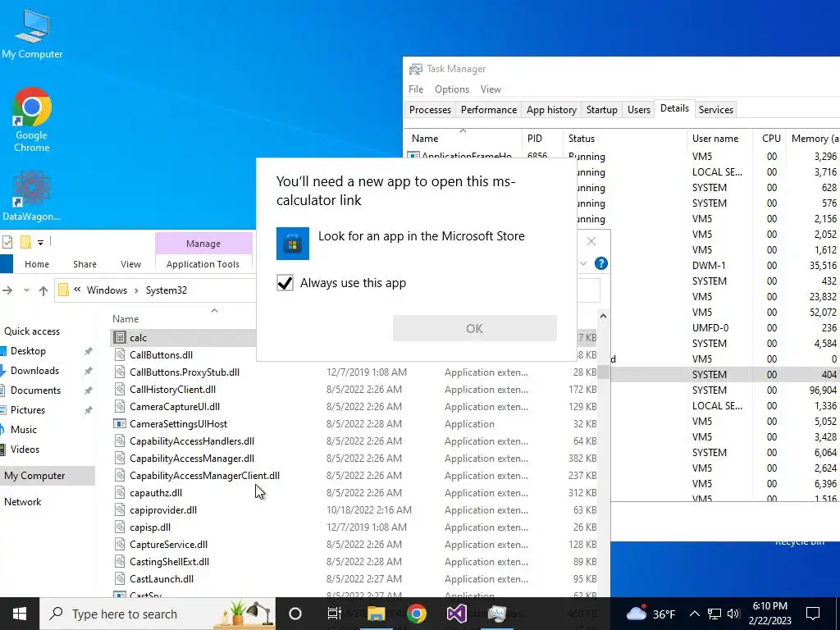The width and height of the screenshot is (840, 630).
Task: Switch to the Startup tab
Action: pyautogui.click(x=601, y=110)
